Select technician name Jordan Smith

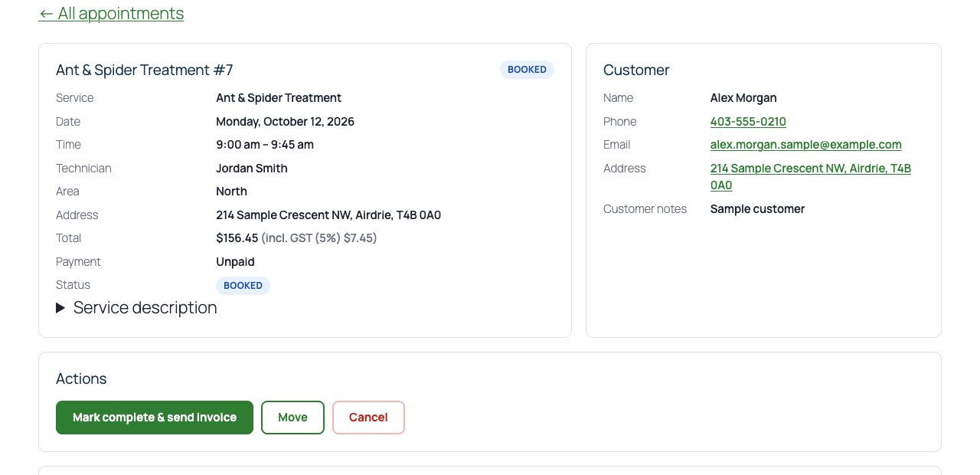[252, 169]
